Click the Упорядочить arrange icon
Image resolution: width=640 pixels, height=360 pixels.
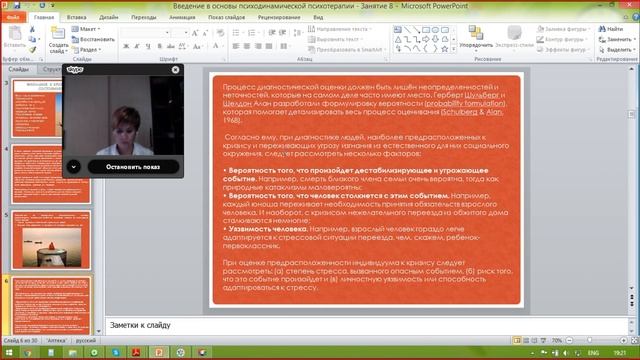tap(476, 32)
